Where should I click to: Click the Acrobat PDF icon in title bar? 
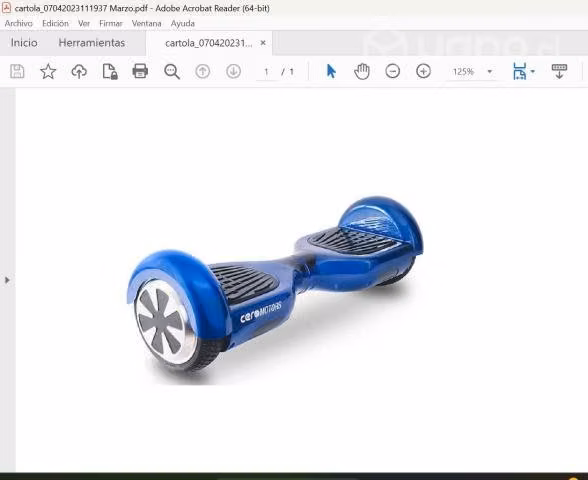tap(6, 8)
